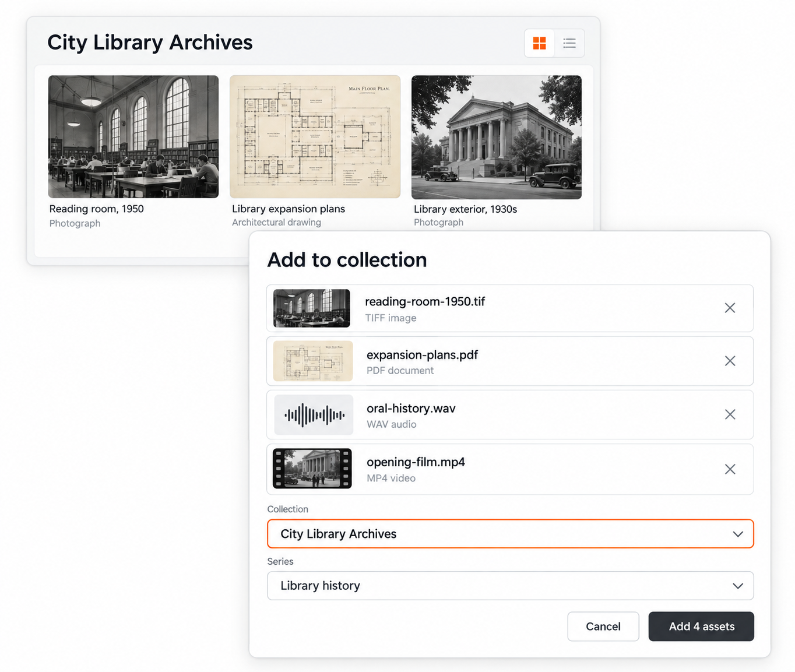Click the opening-film.mp4 film strip thumbnail
The image size is (795, 672).
click(x=312, y=469)
